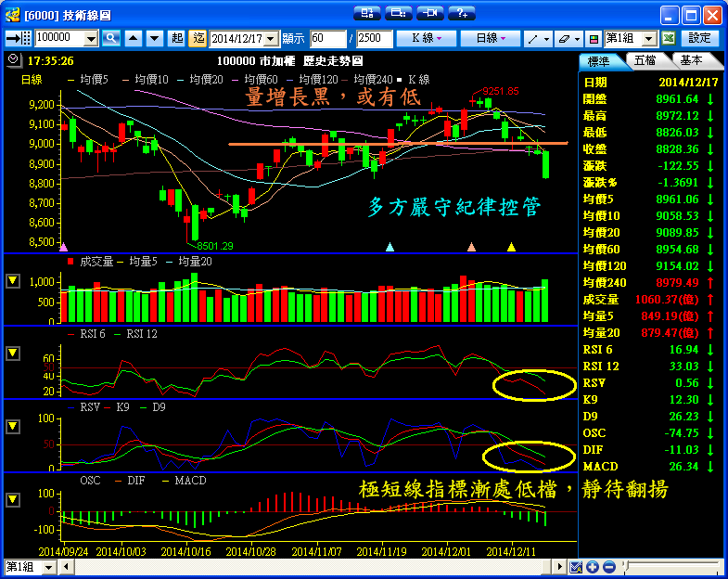Switch to the 五檔 tab

pos(644,59)
